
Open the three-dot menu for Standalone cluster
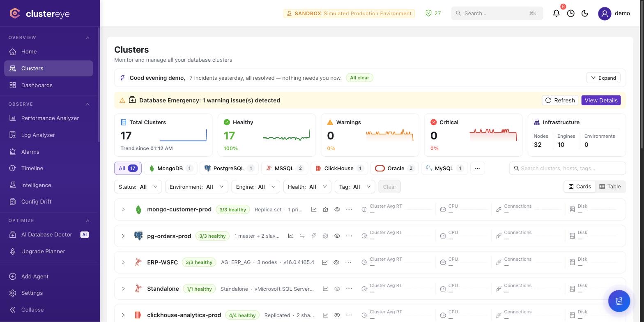[349, 289]
